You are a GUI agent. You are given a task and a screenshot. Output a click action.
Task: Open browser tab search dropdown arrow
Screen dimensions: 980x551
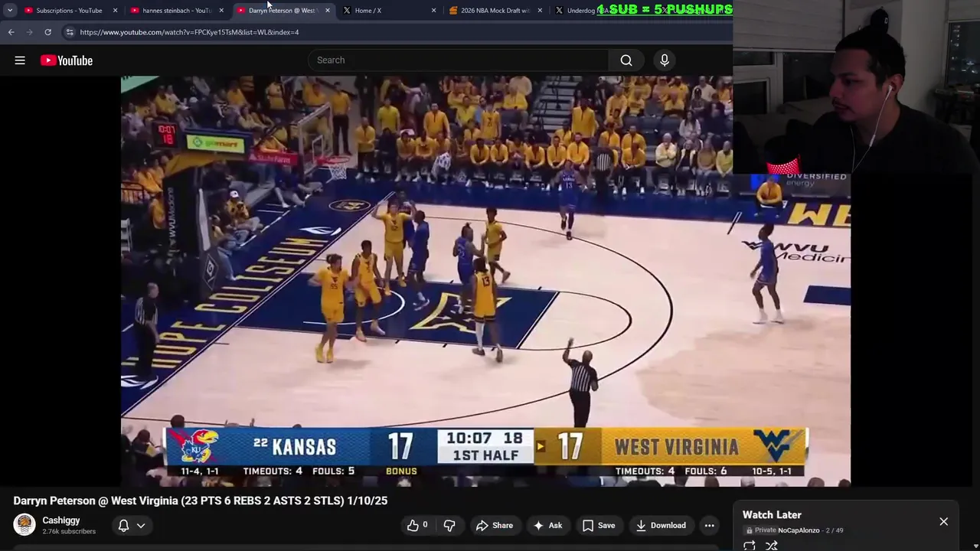9,11
